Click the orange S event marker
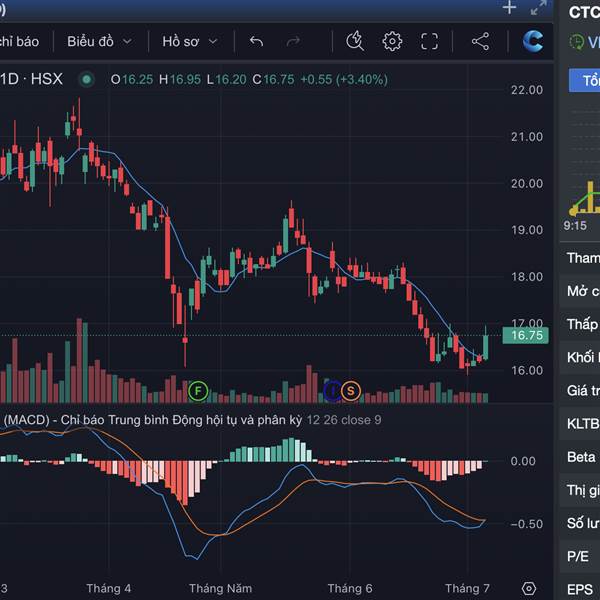Image resolution: width=600 pixels, height=600 pixels. pyautogui.click(x=350, y=390)
